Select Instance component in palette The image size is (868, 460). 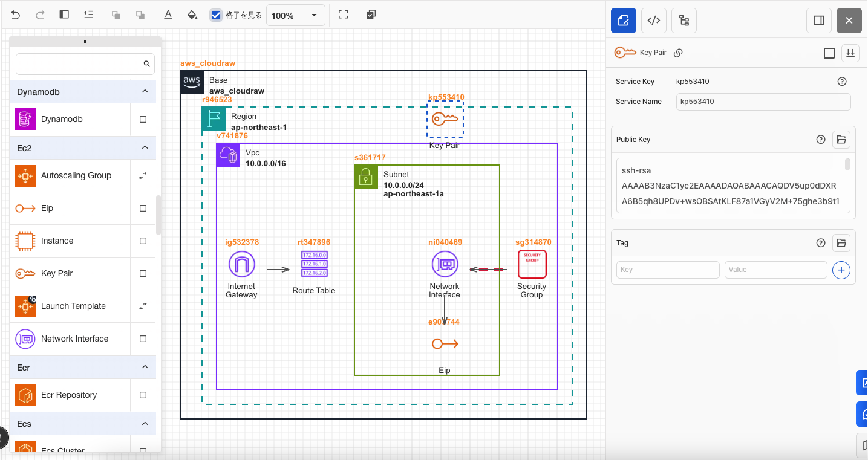(70, 241)
